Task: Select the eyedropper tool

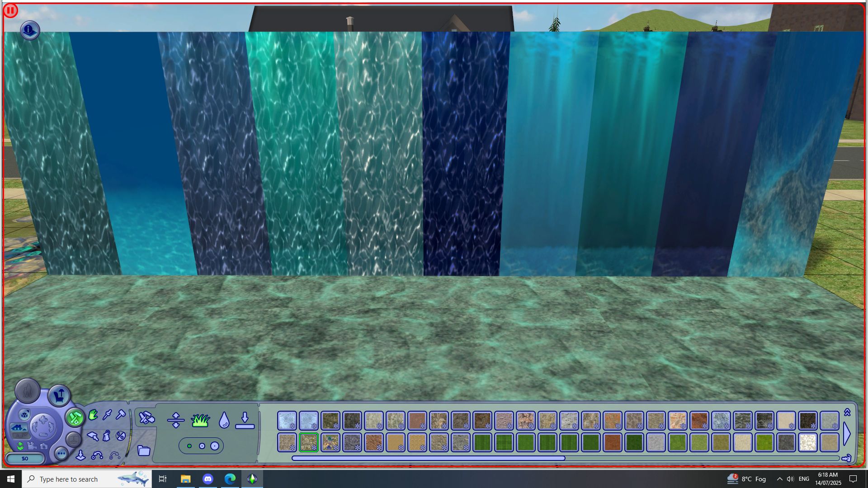Action: (x=107, y=415)
